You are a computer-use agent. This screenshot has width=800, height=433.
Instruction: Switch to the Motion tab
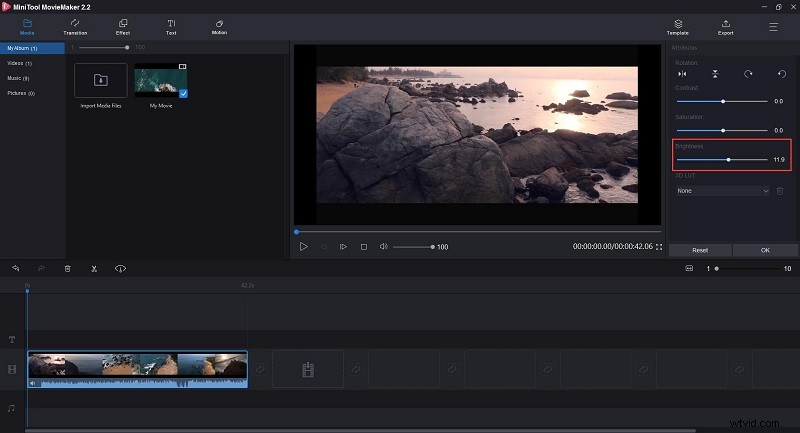point(219,27)
